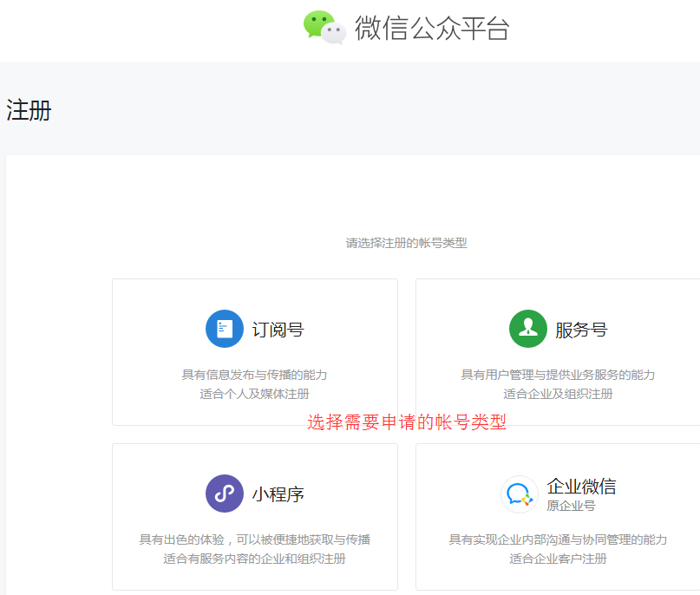The width and height of the screenshot is (700, 595).
Task: Click the blue 订阅号 document icon
Action: [225, 329]
